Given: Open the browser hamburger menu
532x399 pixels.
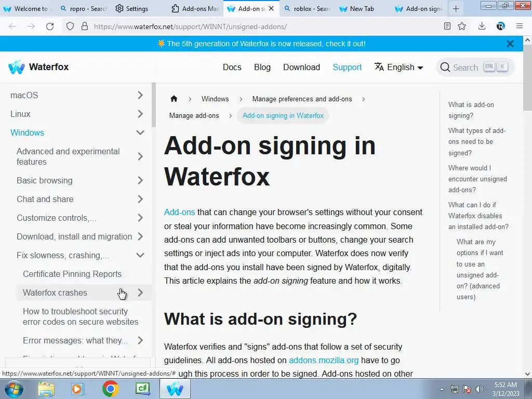Looking at the screenshot, I should tap(520, 26).
